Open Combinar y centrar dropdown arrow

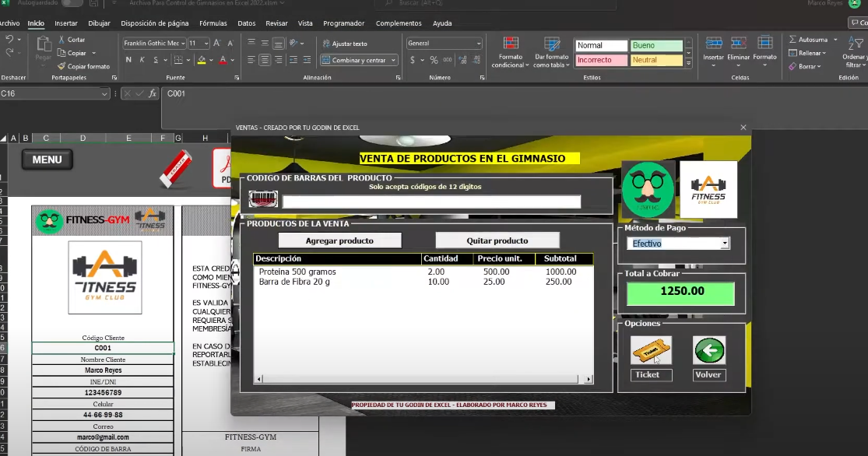[x=394, y=61]
